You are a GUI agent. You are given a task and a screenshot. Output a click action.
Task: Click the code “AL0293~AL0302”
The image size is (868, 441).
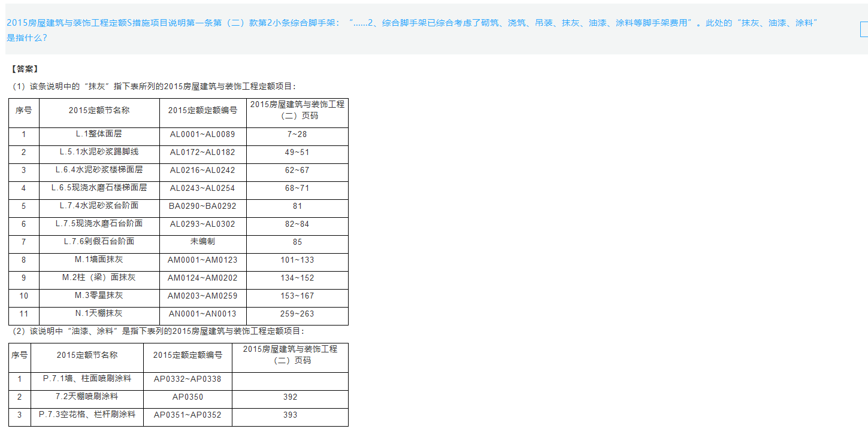(x=202, y=224)
